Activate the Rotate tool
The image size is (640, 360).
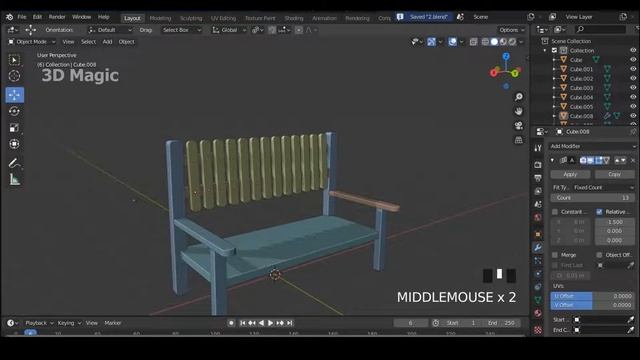14,111
